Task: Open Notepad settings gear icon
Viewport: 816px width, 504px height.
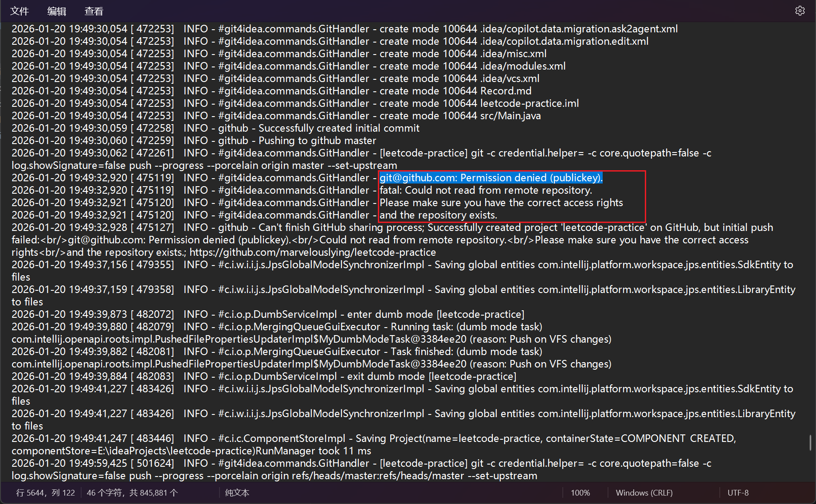Action: click(x=800, y=11)
